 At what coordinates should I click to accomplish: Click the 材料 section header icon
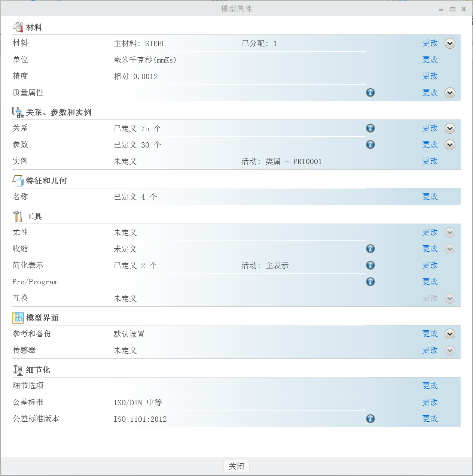click(x=18, y=27)
